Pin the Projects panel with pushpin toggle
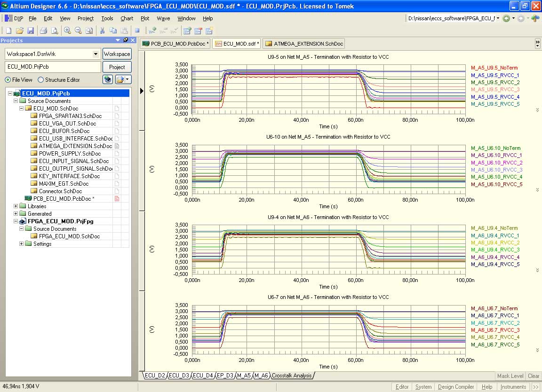 (x=125, y=40)
